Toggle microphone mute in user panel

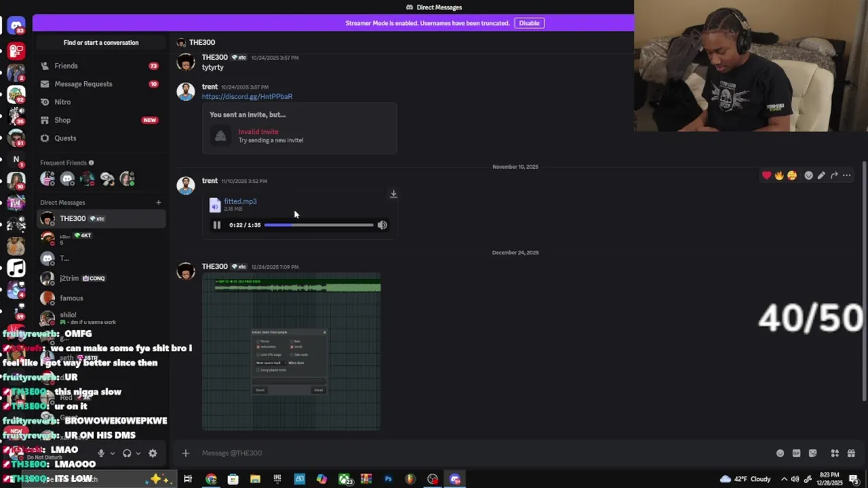[101, 453]
